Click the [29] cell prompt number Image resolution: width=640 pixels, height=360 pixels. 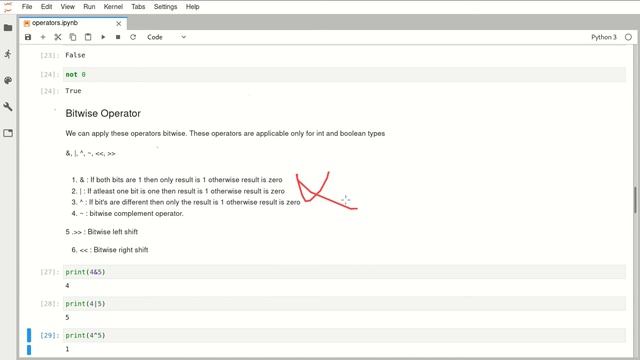click(x=50, y=336)
